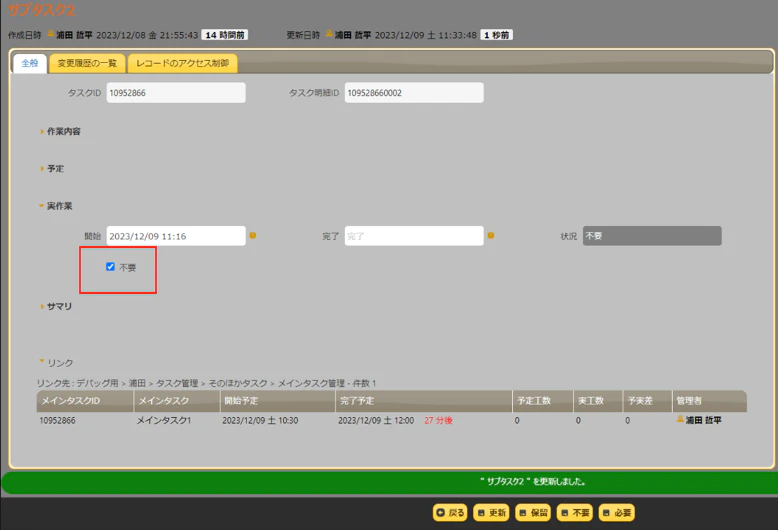The height and width of the screenshot is (530, 778).
Task: Uncheck the 不要 checkbox
Action: [x=110, y=267]
